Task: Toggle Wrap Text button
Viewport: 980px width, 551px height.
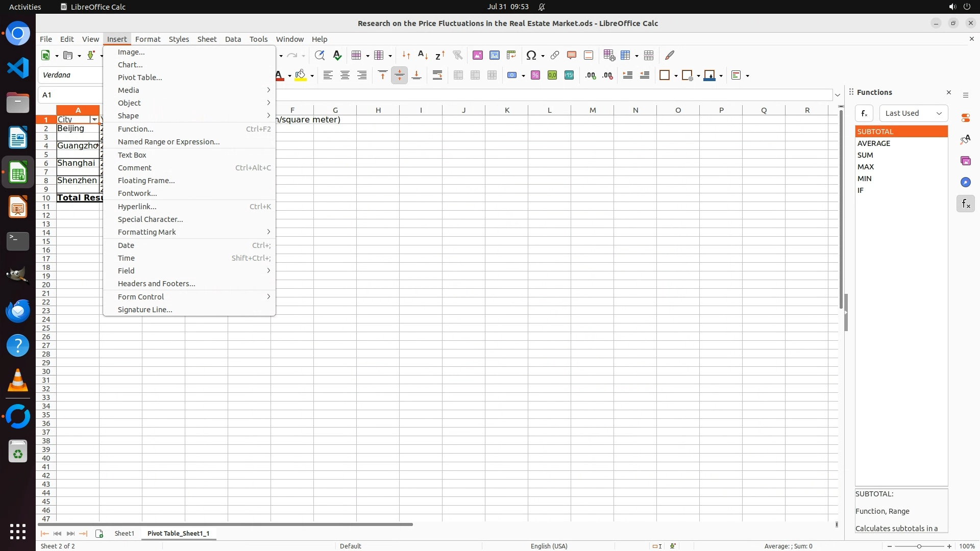Action: [x=437, y=76]
